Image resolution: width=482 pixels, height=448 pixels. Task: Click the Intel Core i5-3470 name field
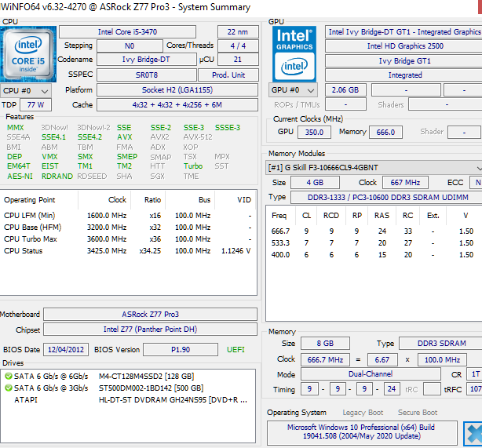pyautogui.click(x=127, y=32)
